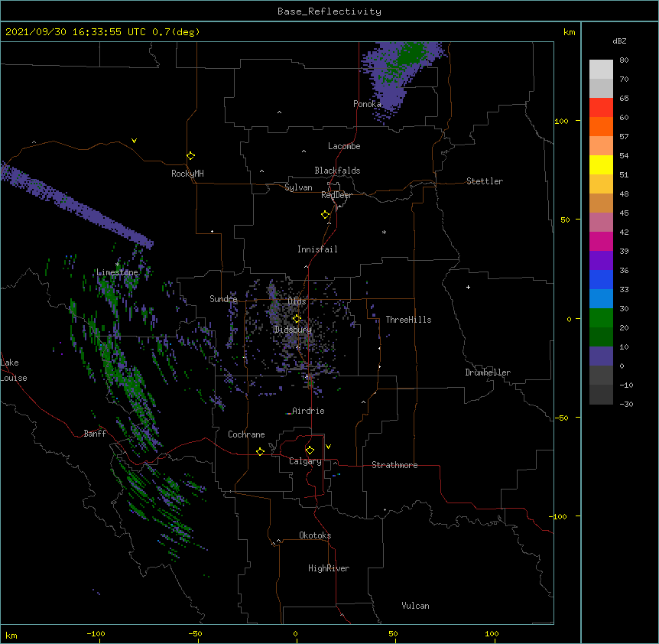This screenshot has height=644, width=659.
Task: Click the yellow marker near RockyMH
Action: pyautogui.click(x=190, y=155)
